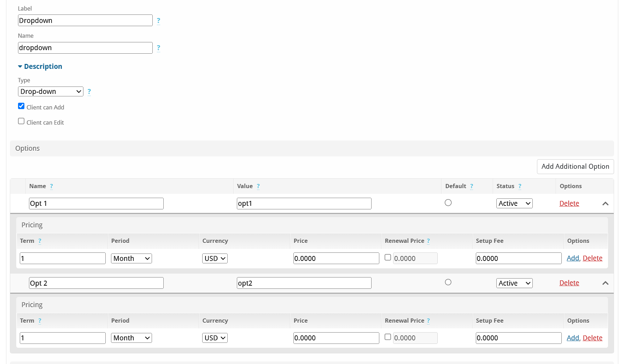
Task: Click the help icon beside Default column header
Action: click(472, 186)
